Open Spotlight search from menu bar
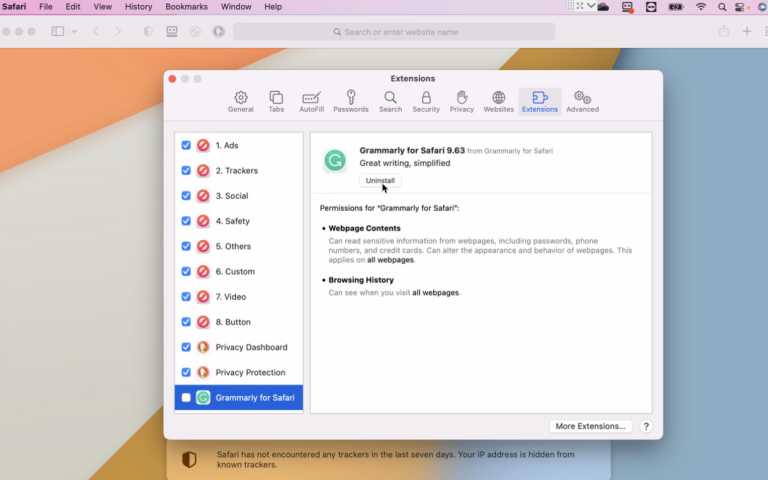This screenshot has height=480, width=768. pos(722,7)
